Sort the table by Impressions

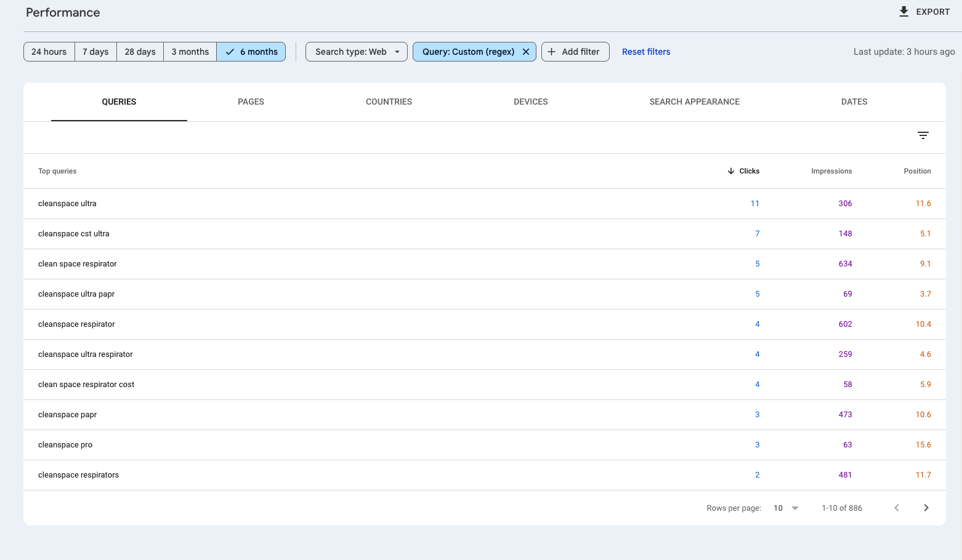(x=831, y=171)
